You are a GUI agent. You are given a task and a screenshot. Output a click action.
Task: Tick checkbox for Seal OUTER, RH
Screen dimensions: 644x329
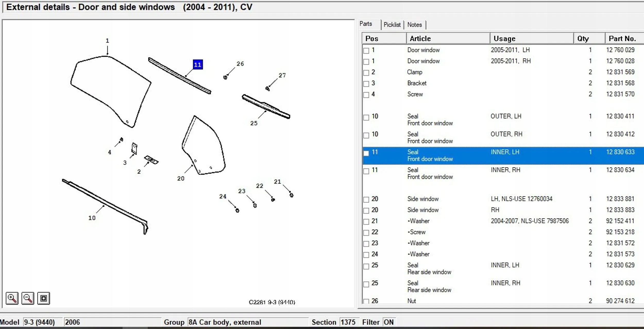point(366,135)
